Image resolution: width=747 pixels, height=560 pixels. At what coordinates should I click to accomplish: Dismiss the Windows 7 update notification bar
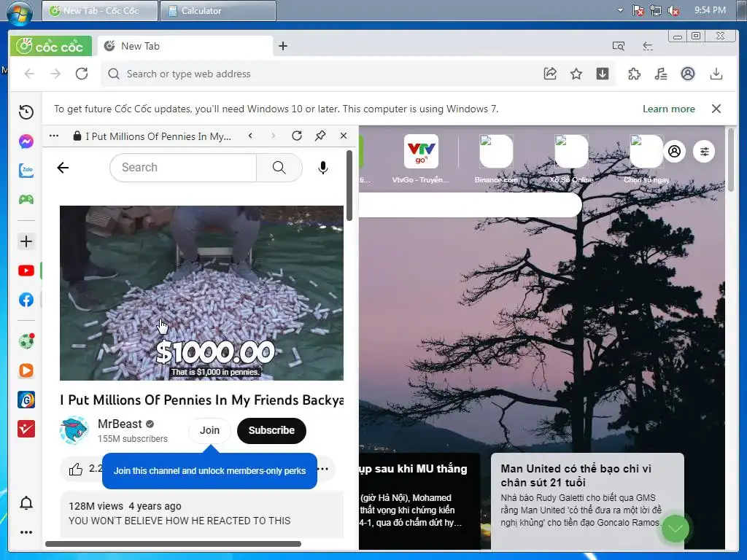[x=716, y=109]
